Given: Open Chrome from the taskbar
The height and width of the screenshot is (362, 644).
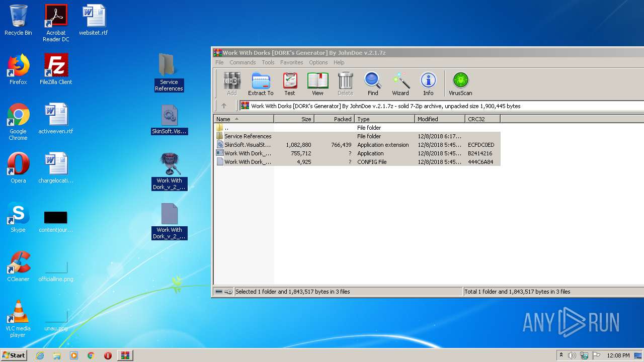Looking at the screenshot, I should [91, 355].
